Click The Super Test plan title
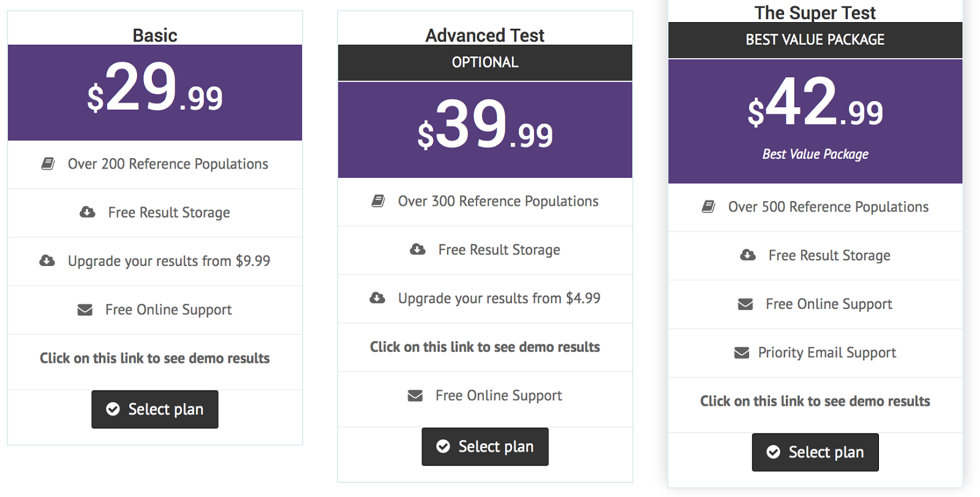Image resolution: width=980 pixels, height=497 pixels. (815, 12)
